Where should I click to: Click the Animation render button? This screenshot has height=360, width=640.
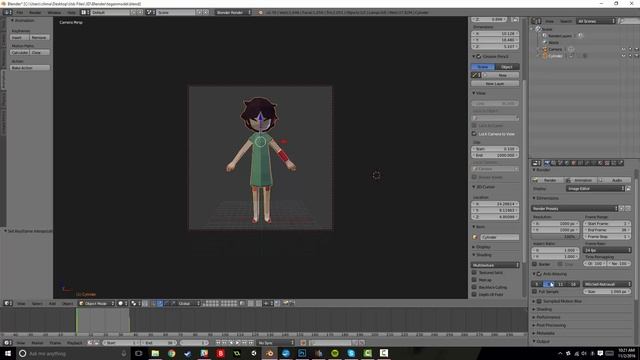(580, 180)
